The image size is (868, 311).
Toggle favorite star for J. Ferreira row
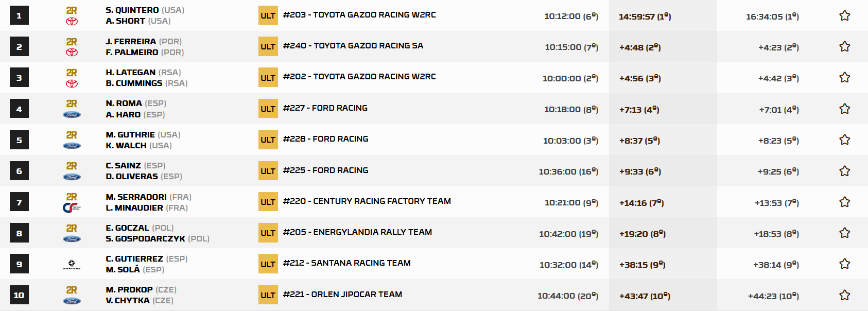pyautogui.click(x=844, y=46)
